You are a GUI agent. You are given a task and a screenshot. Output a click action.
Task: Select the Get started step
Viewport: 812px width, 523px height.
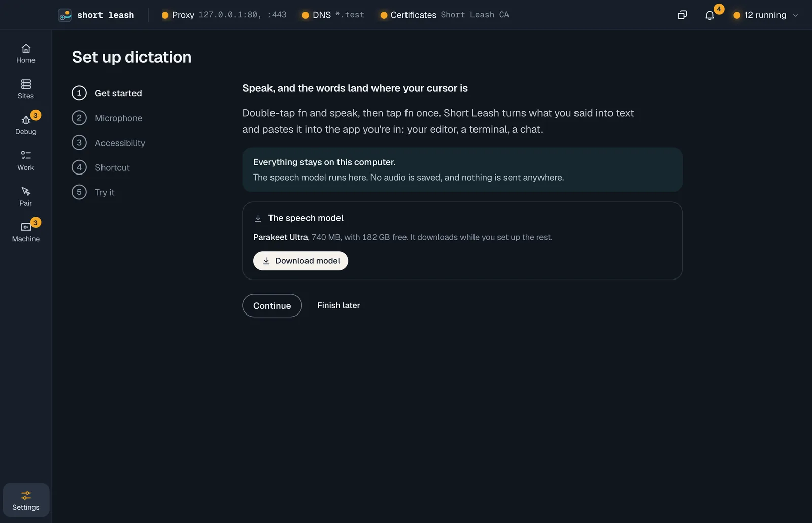(x=107, y=93)
